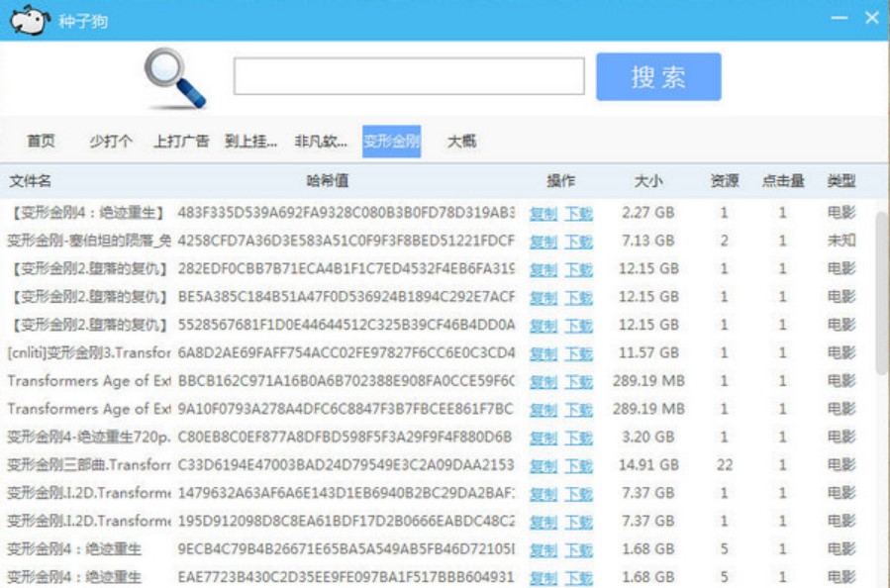
Task: Click 复制 for hash starting 9ECB4C79
Action: [544, 550]
